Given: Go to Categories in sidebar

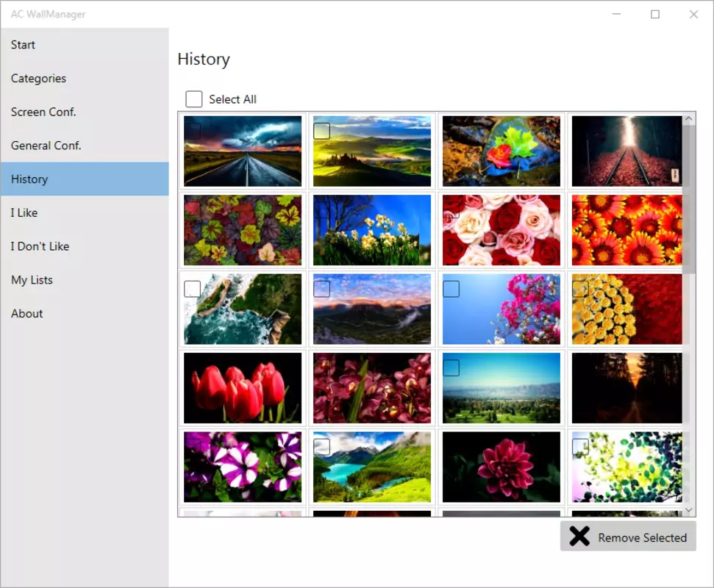Looking at the screenshot, I should (85, 79).
